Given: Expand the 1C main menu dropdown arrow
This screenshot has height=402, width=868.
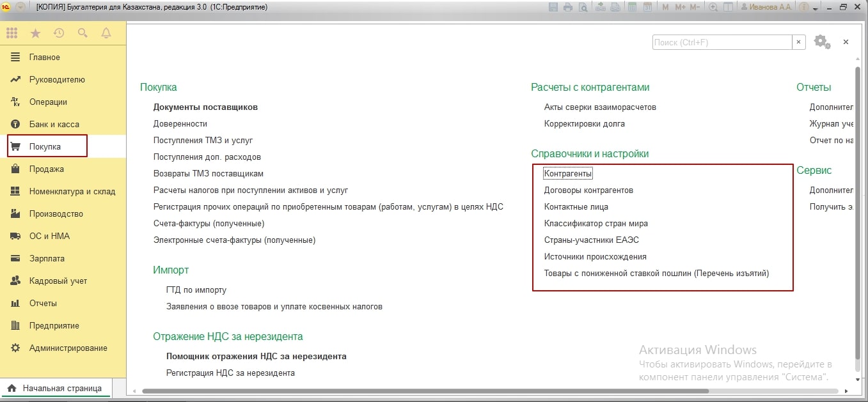Looking at the screenshot, I should [21, 7].
